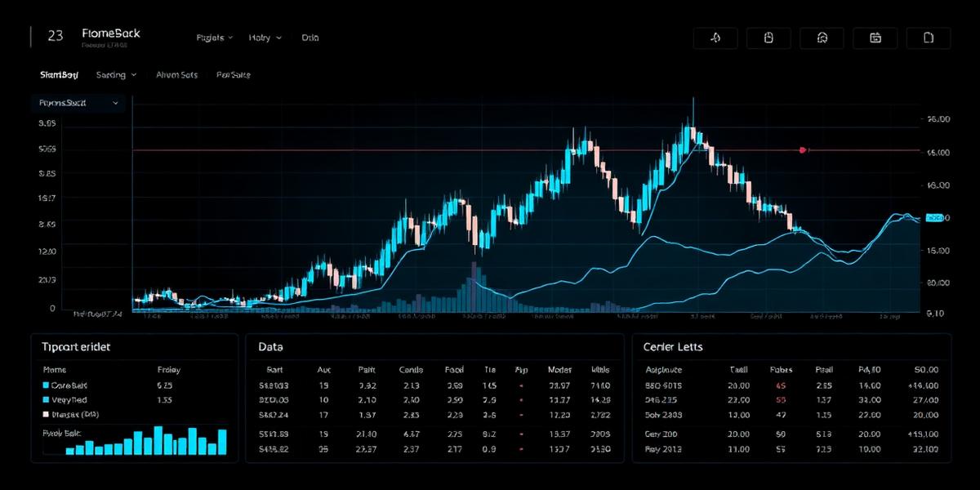The height and width of the screenshot is (490, 980).
Task: Click the red marker on the horizontal price line
Action: (x=803, y=150)
